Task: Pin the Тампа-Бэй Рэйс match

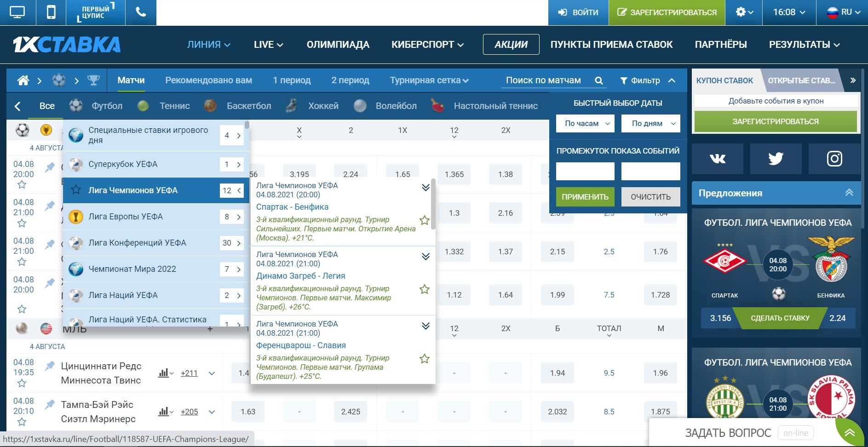Action: coord(49,405)
